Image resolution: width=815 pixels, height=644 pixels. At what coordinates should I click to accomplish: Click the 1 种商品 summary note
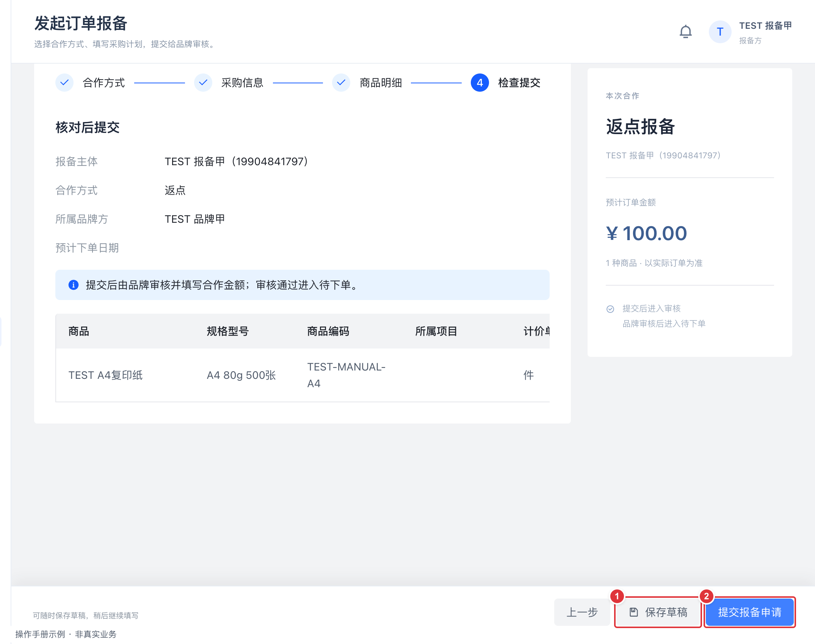coord(654,263)
